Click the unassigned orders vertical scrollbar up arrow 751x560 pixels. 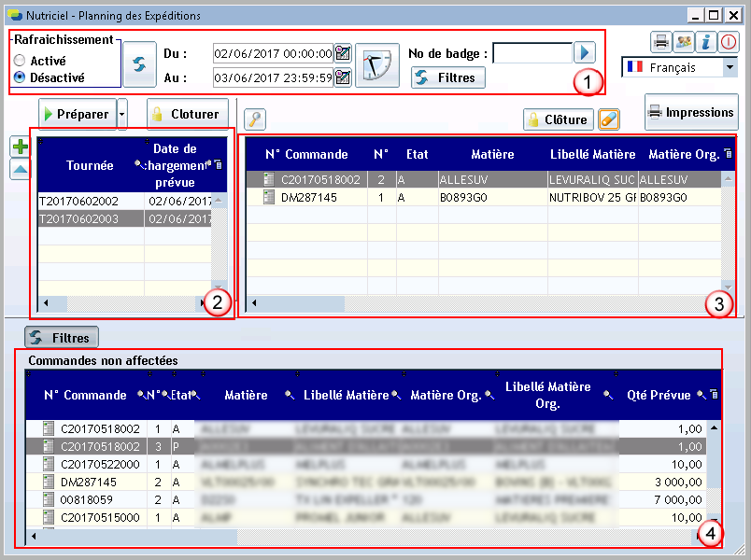coord(714,427)
